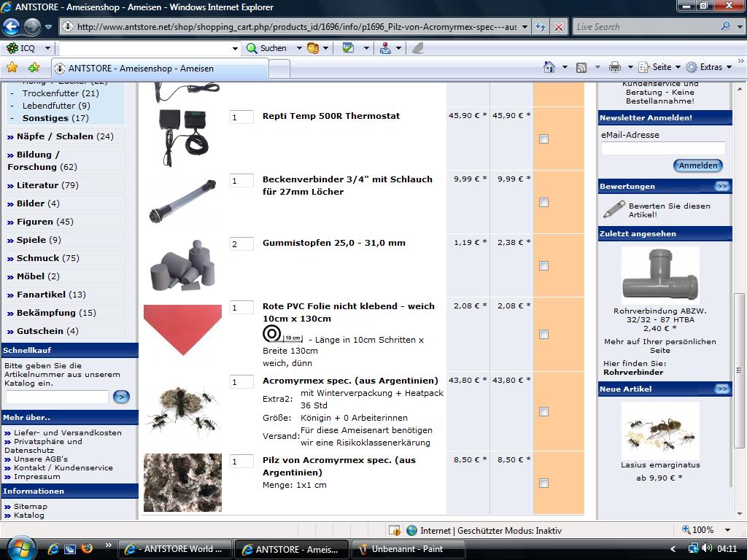
Task: Launch Firefox from quick launch bar
Action: click(87, 548)
